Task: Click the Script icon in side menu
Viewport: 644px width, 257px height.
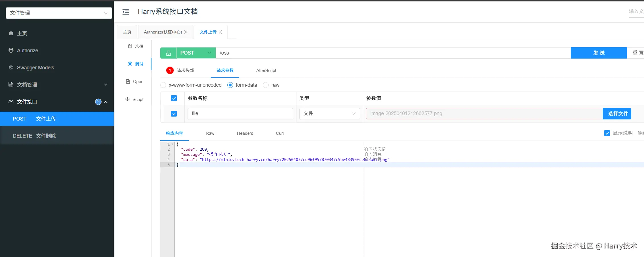Action: tap(127, 99)
